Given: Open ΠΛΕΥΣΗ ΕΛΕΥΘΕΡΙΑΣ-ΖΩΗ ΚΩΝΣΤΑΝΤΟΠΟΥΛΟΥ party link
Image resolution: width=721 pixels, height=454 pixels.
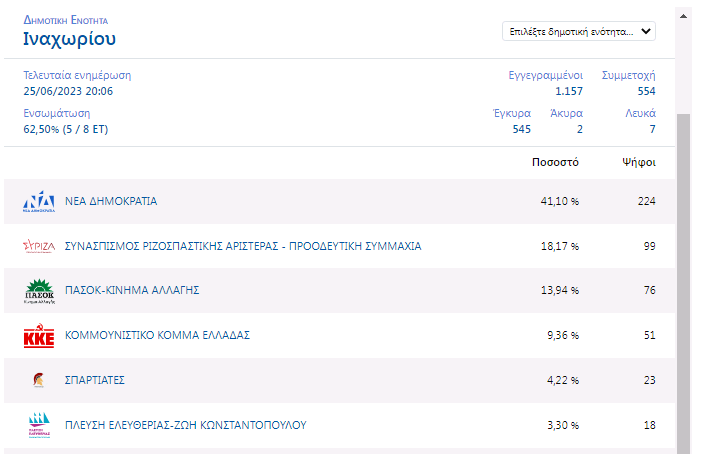Looking at the screenshot, I should [x=186, y=426].
